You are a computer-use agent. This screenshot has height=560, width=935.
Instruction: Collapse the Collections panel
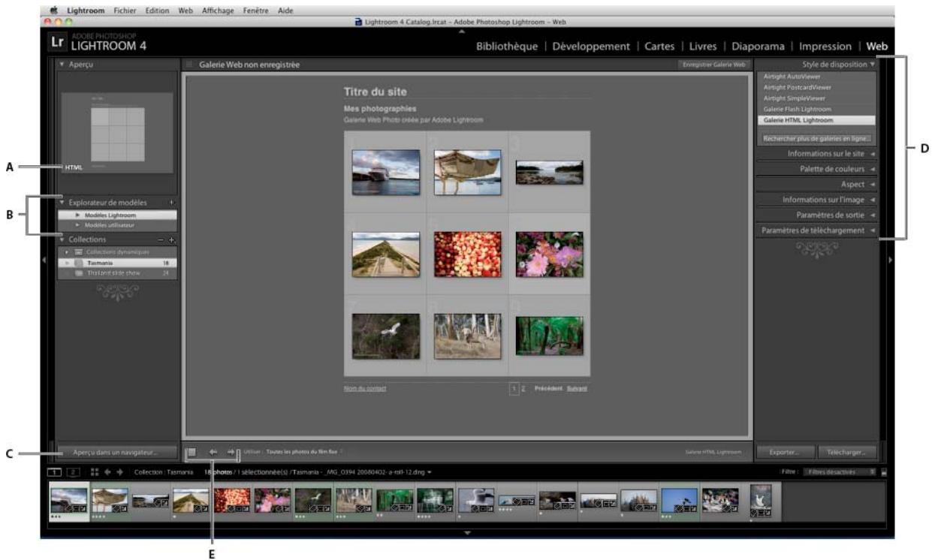point(62,239)
